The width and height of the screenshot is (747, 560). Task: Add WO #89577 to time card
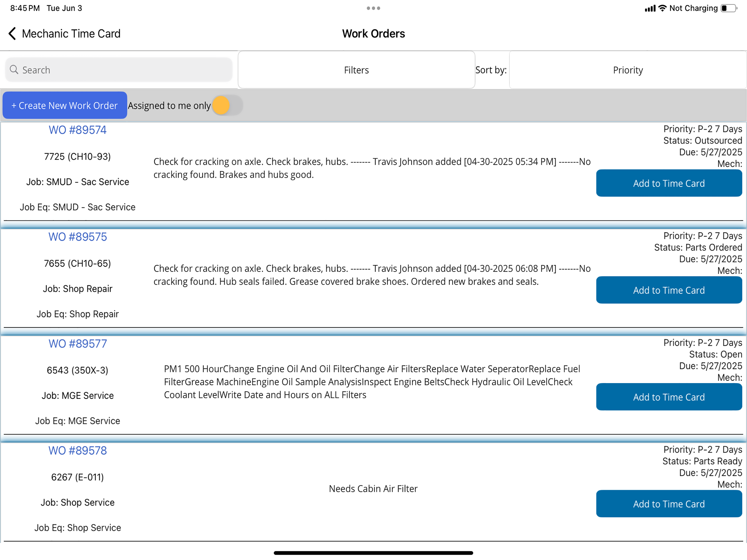(x=669, y=397)
